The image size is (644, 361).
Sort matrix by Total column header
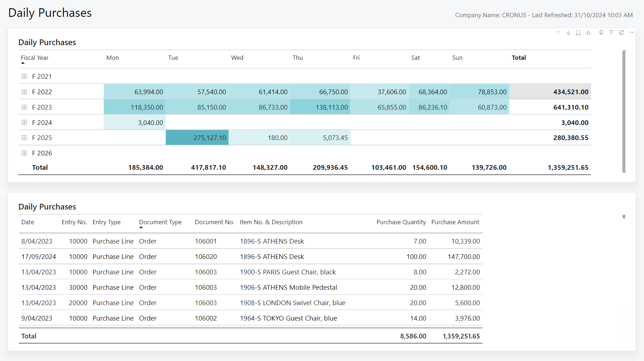(519, 58)
